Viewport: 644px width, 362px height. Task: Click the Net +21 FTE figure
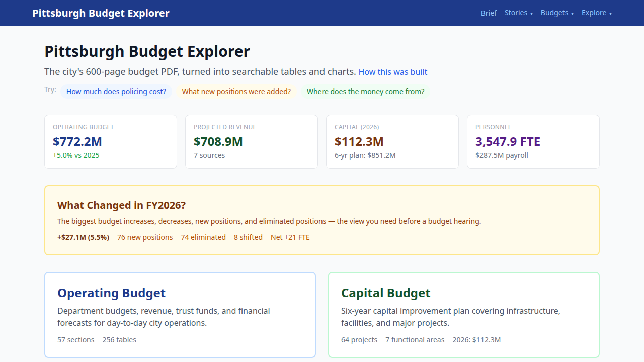[290, 237]
